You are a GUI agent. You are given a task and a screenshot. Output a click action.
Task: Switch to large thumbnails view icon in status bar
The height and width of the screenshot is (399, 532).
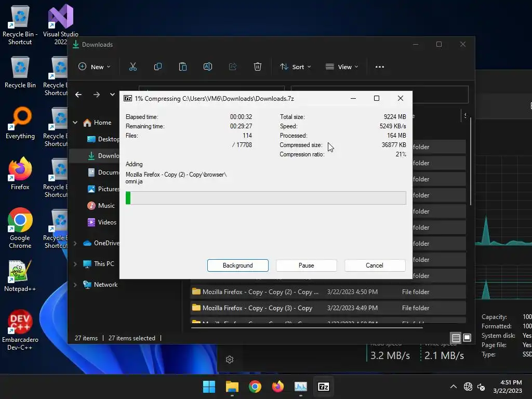coord(467,338)
